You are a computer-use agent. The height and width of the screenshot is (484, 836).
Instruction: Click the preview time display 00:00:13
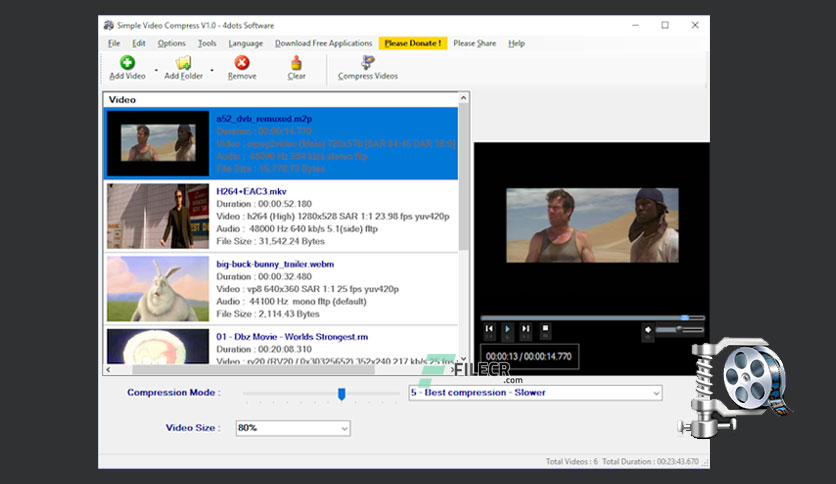[x=528, y=357]
